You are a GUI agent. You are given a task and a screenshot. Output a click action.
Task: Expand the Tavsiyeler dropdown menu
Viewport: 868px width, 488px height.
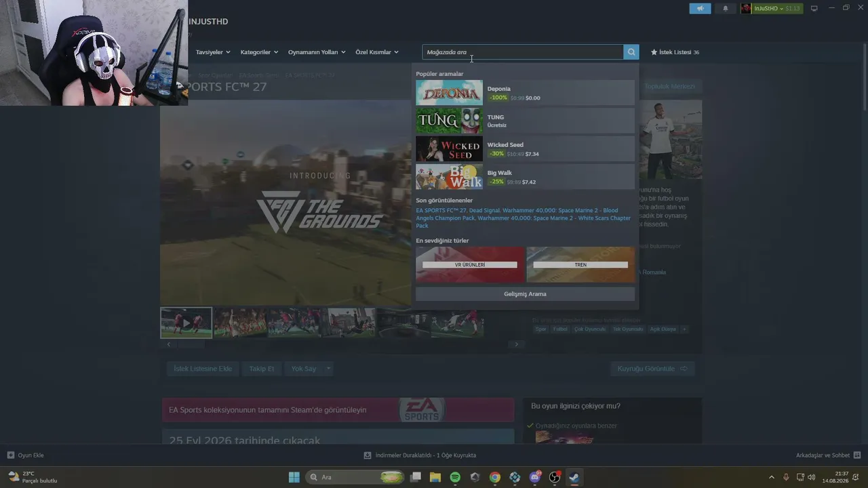(213, 52)
